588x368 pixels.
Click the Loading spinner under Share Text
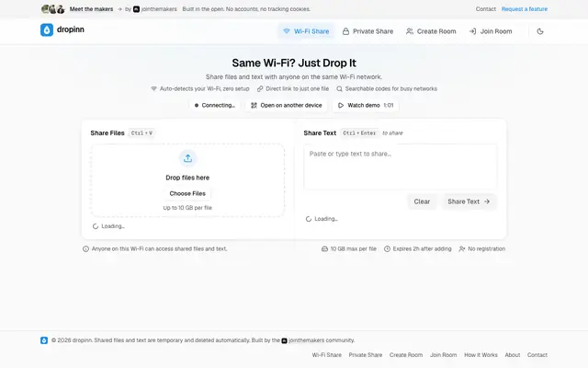[x=309, y=219]
